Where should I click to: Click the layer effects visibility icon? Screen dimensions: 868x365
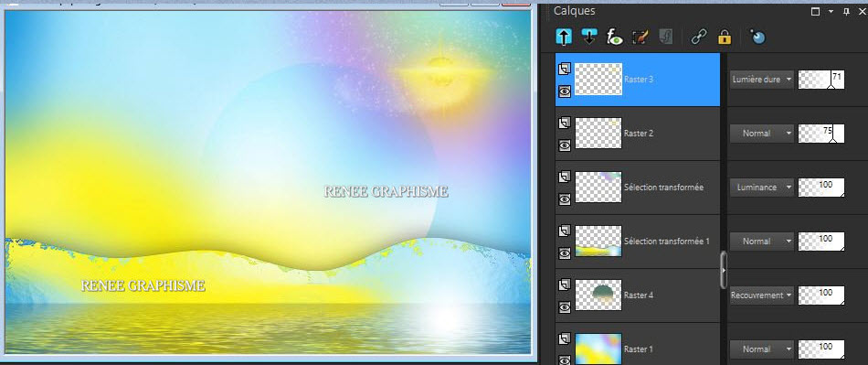point(615,38)
